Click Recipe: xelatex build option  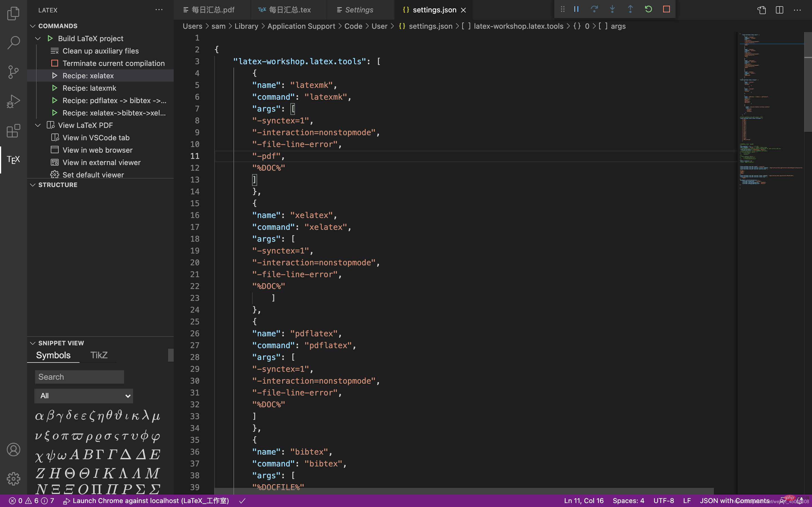pyautogui.click(x=88, y=75)
